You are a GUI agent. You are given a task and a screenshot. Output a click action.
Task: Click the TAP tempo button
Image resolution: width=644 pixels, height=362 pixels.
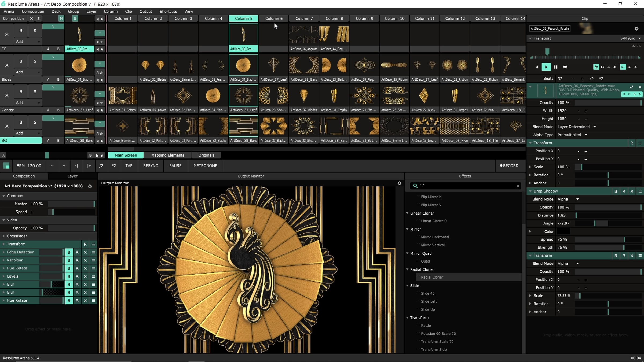click(x=129, y=166)
